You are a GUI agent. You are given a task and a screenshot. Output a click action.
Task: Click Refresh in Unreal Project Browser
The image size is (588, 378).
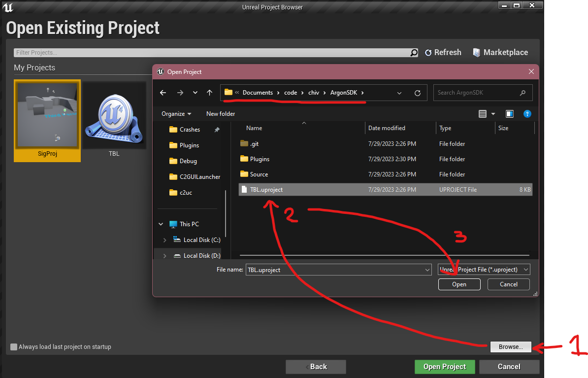point(443,53)
